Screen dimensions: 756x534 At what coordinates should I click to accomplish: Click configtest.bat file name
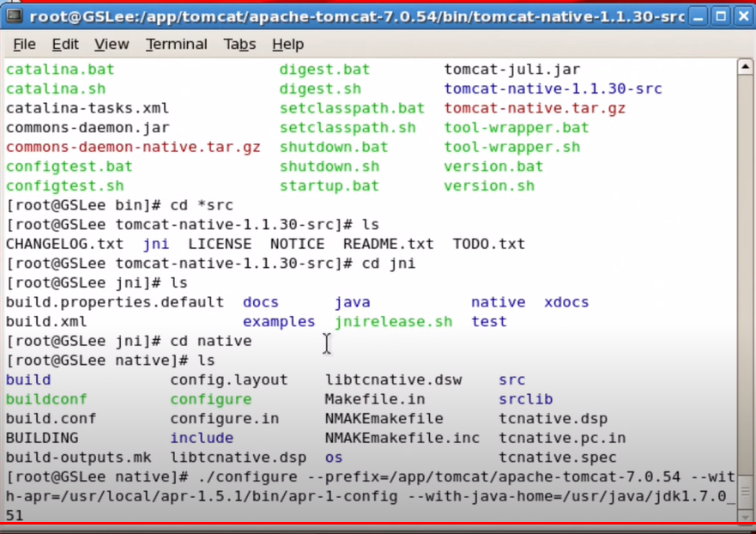[69, 167]
